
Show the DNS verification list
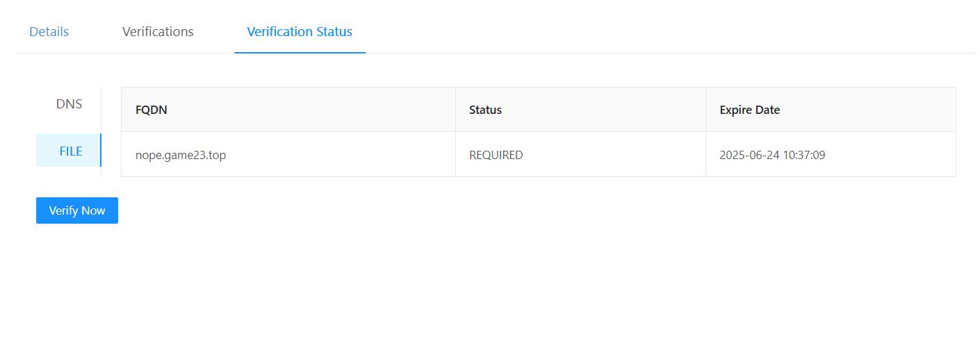pyautogui.click(x=69, y=104)
